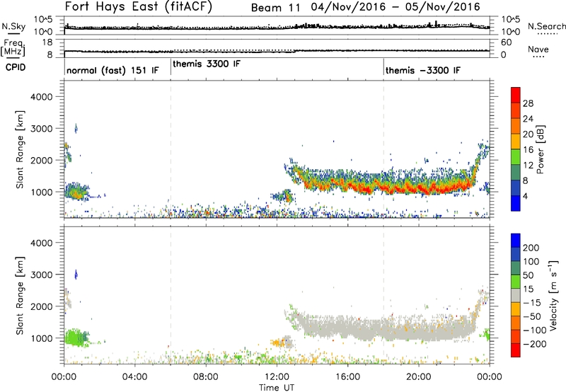
Task: Select the date range "04/Nov/2016 - 05/Nov/2016"
Action: pos(395,7)
